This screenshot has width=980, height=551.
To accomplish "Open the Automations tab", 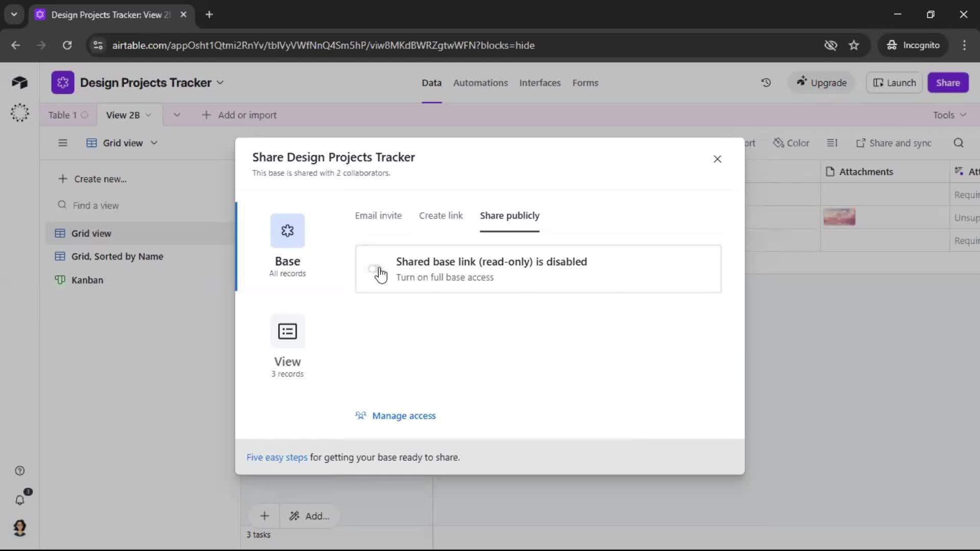I will click(x=480, y=83).
